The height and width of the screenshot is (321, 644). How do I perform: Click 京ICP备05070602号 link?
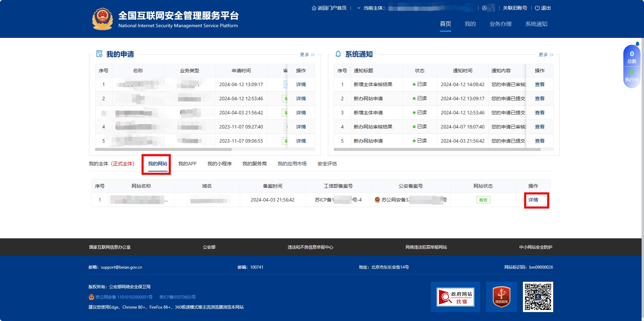pyautogui.click(x=177, y=297)
